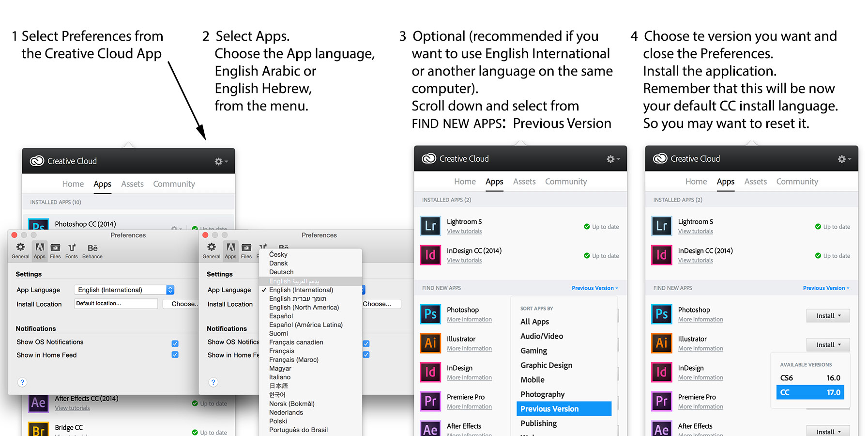Select English Arabic language option
This screenshot has width=868, height=436.
(x=310, y=281)
